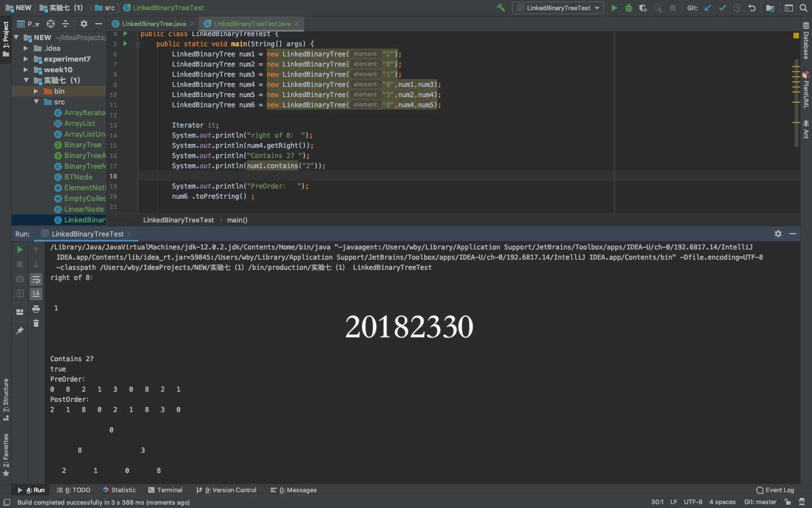Run LinkedBinaryTreeTest with the top toolbar play button
Viewport: 812px width, 508px height.
pos(614,8)
